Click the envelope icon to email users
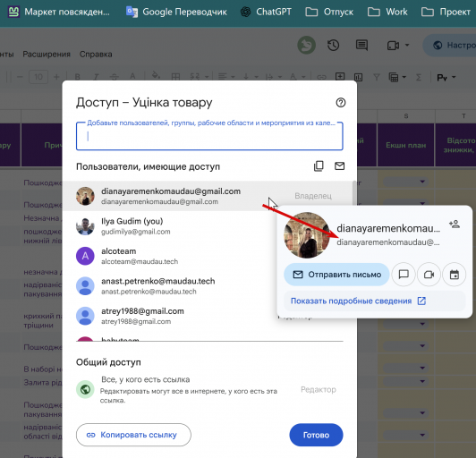476x458 pixels. coord(339,166)
